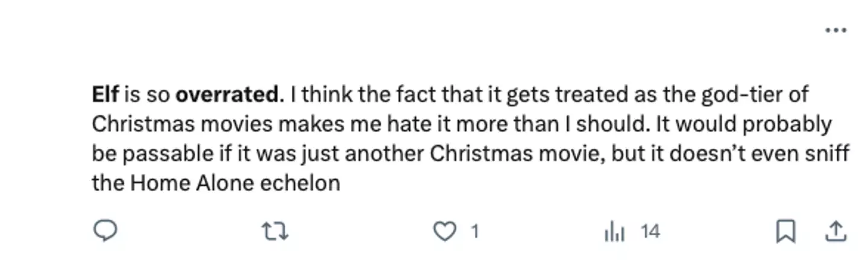Viewport: 868px width, 260px height.
Task: Click the bold word "Elf"
Action: tap(105, 95)
